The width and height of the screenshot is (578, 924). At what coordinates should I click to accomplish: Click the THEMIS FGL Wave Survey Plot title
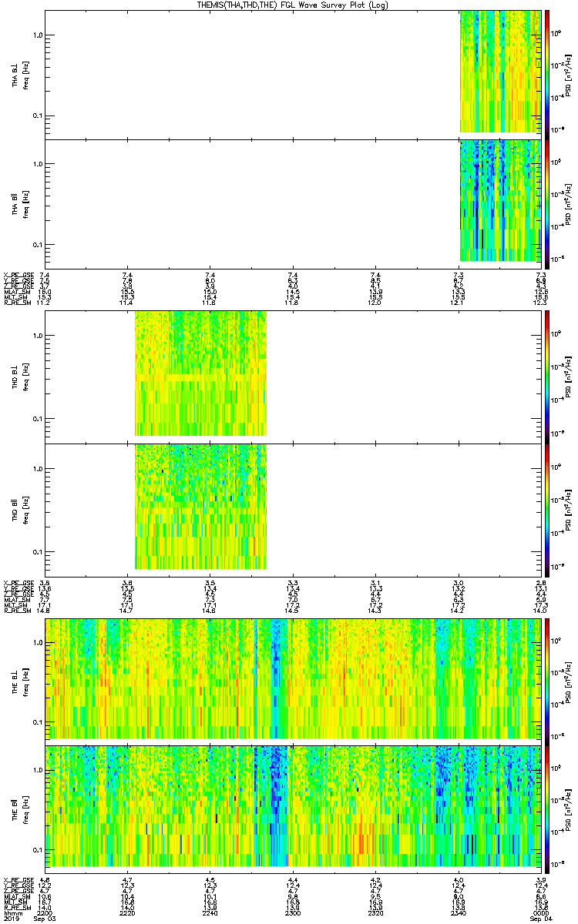(293, 5)
